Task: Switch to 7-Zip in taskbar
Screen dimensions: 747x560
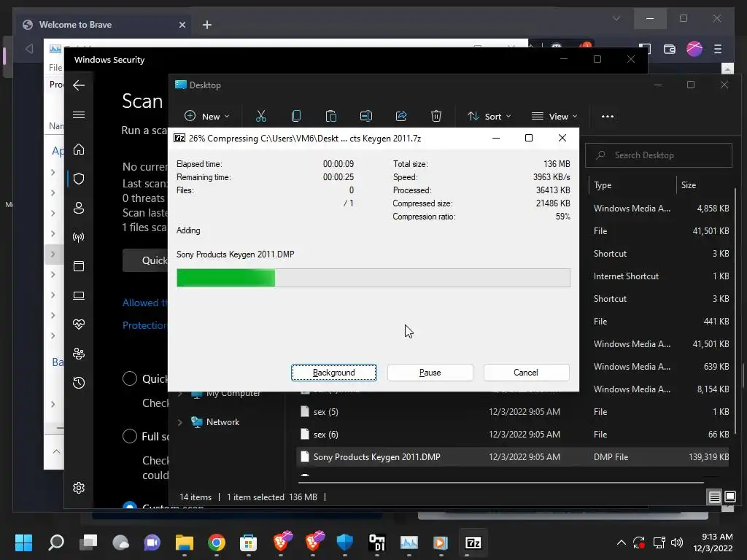Action: tap(473, 542)
